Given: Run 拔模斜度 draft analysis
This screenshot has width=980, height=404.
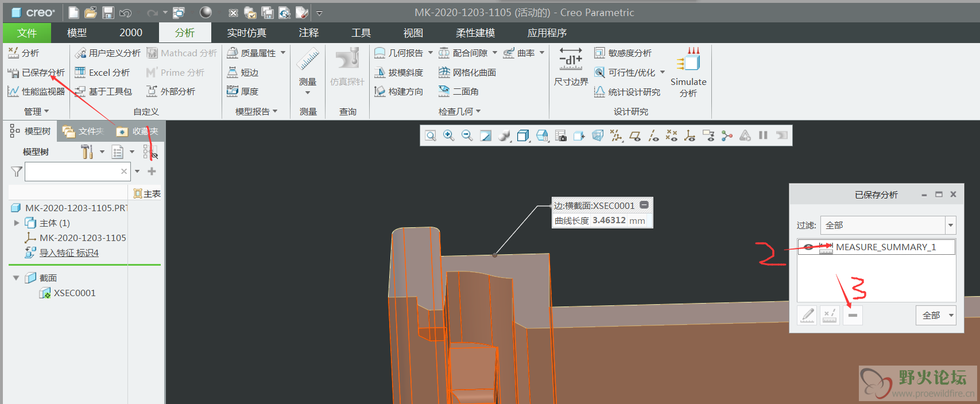Looking at the screenshot, I should point(398,72).
